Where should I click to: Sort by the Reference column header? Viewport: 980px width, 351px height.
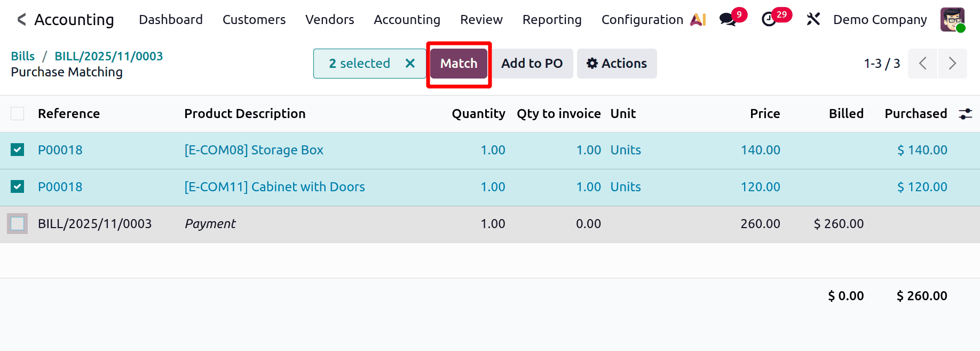69,114
